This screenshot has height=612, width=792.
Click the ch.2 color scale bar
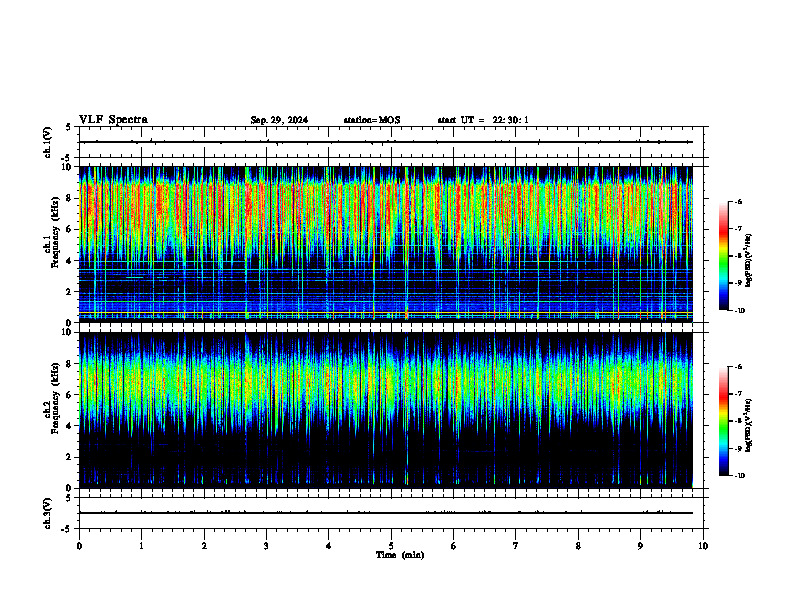(x=723, y=421)
